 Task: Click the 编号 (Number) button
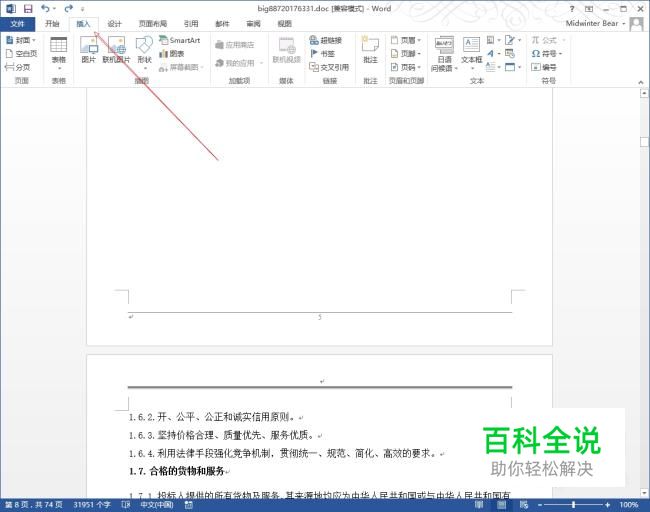point(544,67)
